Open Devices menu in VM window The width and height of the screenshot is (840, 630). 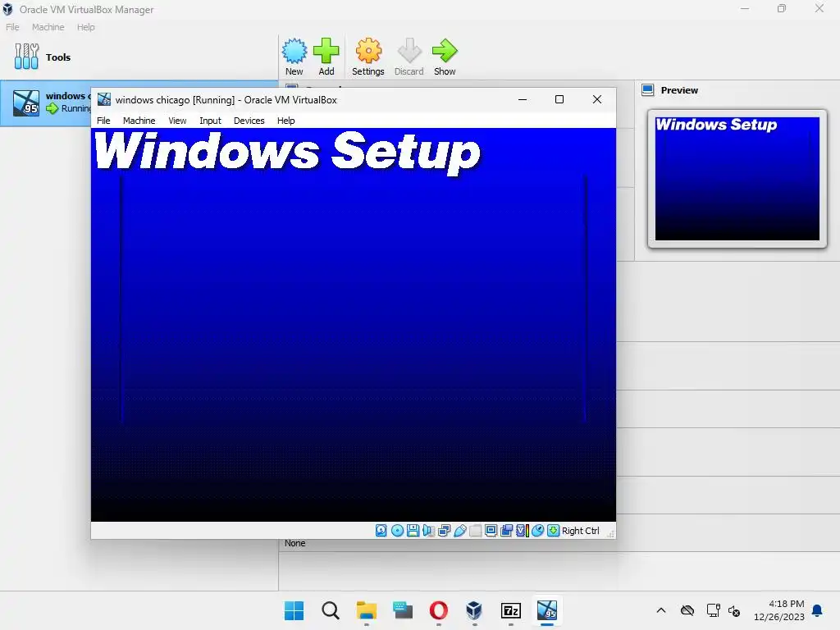(x=249, y=121)
